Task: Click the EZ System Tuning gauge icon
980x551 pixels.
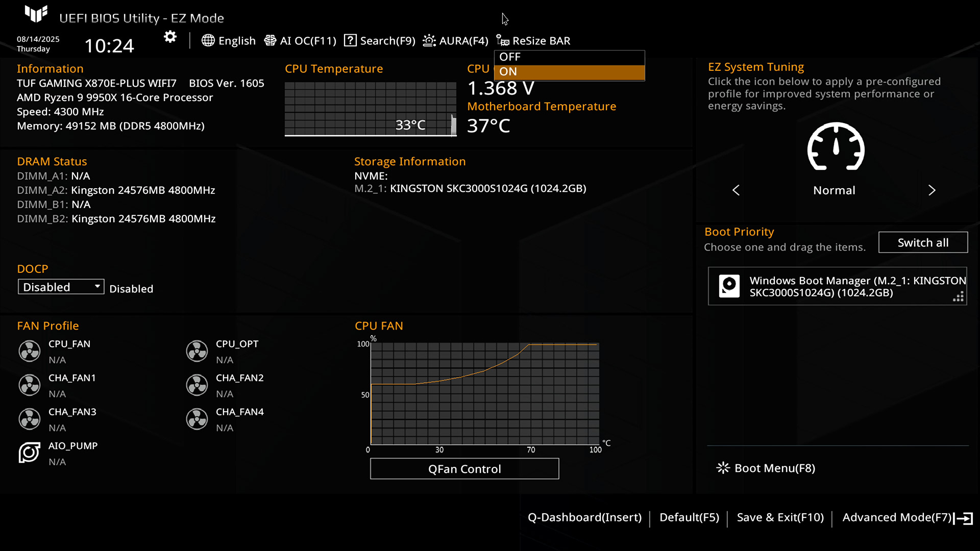Action: point(836,147)
